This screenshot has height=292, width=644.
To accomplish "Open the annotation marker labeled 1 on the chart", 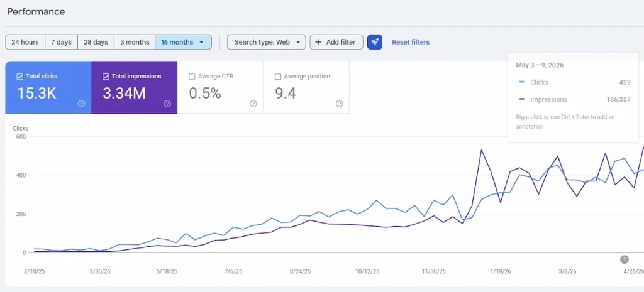I will (x=625, y=259).
